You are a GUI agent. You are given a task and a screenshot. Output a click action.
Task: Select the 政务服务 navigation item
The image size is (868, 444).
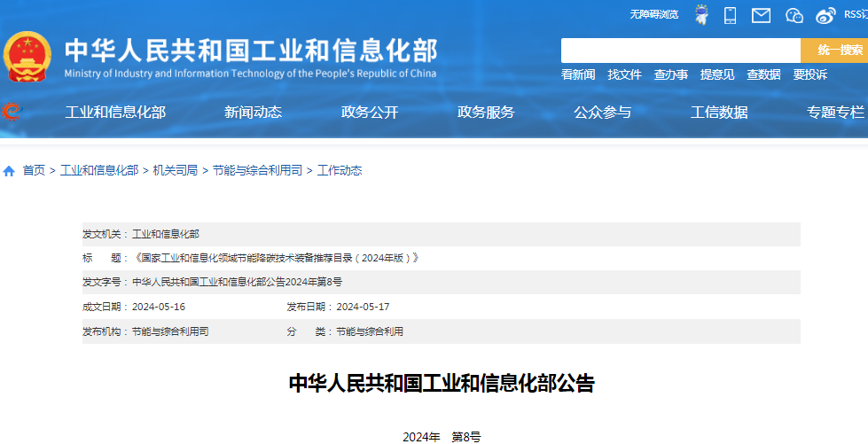pyautogui.click(x=486, y=112)
